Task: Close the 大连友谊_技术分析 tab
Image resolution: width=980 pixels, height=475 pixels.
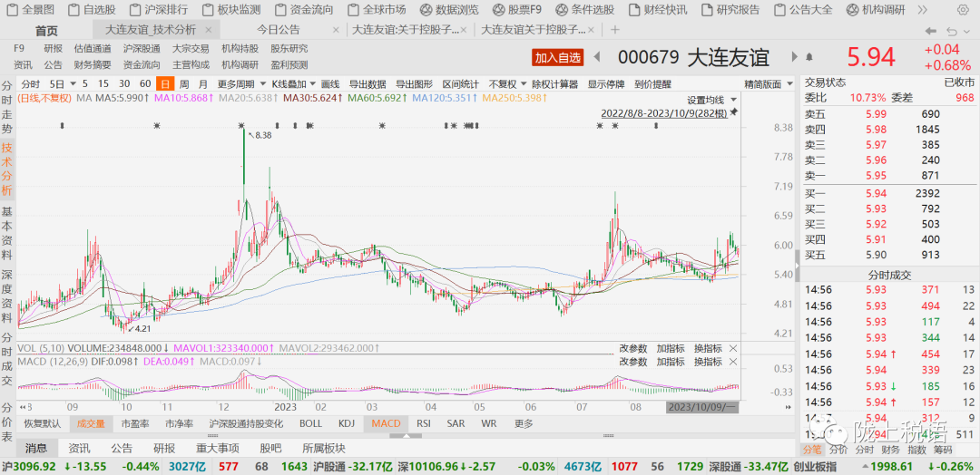Action: pyautogui.click(x=208, y=29)
